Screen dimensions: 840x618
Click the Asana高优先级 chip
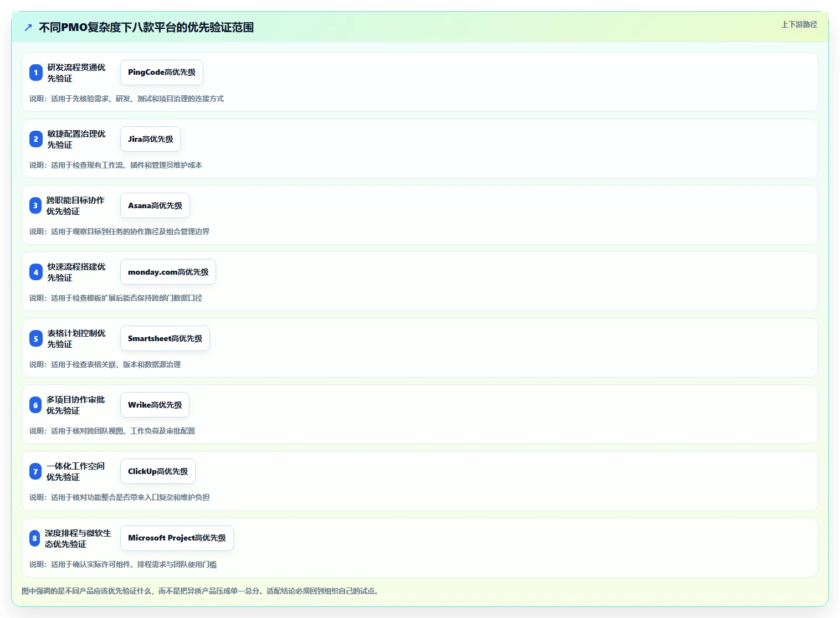(x=155, y=205)
